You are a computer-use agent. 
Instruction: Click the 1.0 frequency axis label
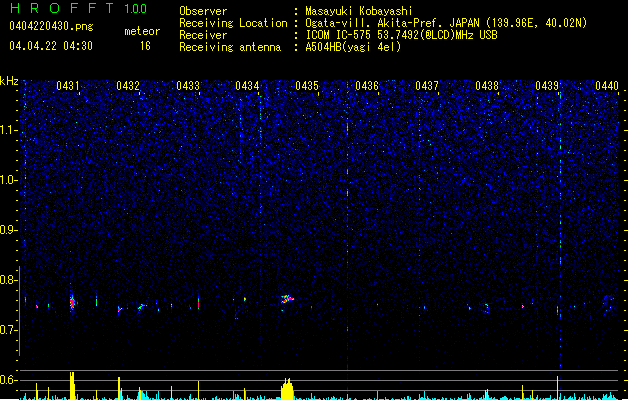pyautogui.click(x=8, y=180)
